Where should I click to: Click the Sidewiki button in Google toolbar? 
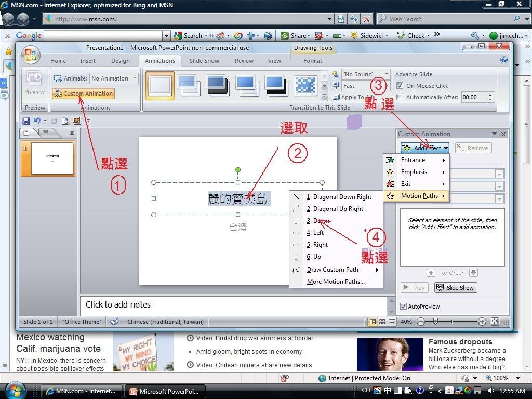369,36
